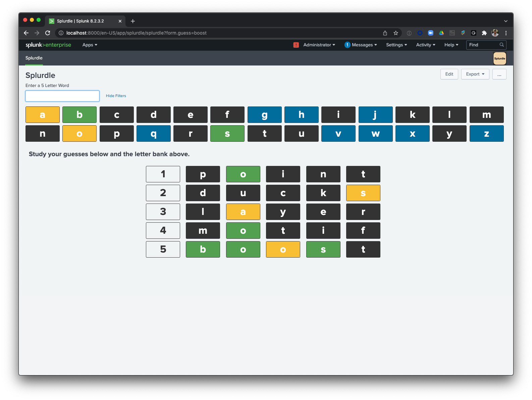Reload the page with refresh icon
532x400 pixels.
pyautogui.click(x=48, y=33)
